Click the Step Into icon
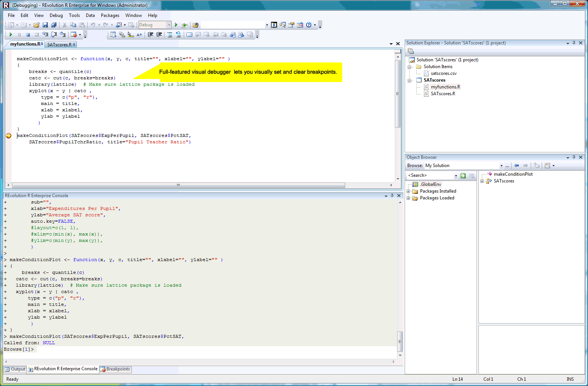Viewport: 588px width, 386px height. 46,35
